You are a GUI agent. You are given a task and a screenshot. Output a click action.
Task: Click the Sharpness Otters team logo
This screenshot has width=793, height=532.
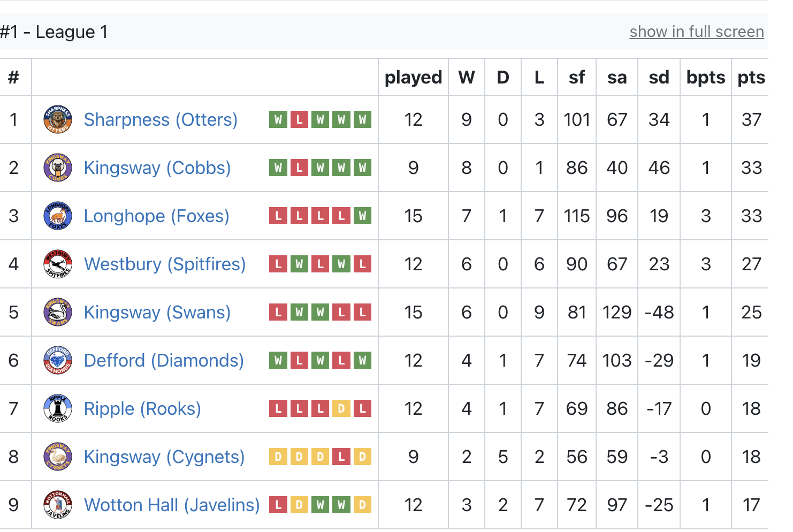coord(58,119)
